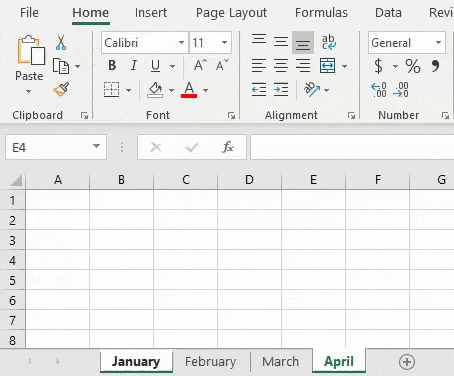Screen dimensions: 454x376
Task: Switch to the Page Layout tab
Action: (x=231, y=13)
